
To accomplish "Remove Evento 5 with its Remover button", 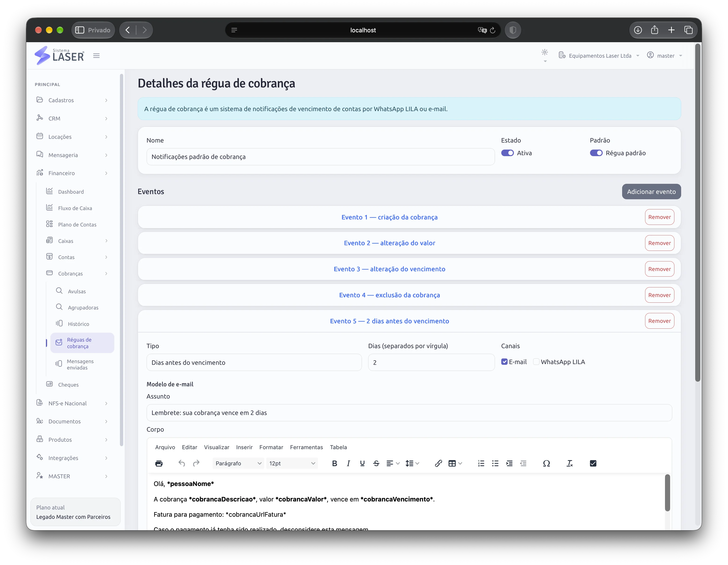I will (x=659, y=321).
